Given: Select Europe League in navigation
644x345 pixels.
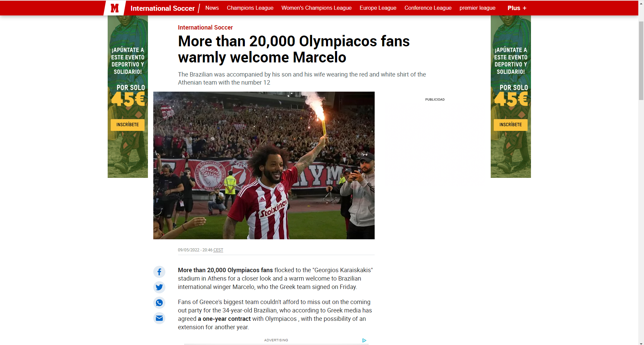Looking at the screenshot, I should tap(378, 8).
